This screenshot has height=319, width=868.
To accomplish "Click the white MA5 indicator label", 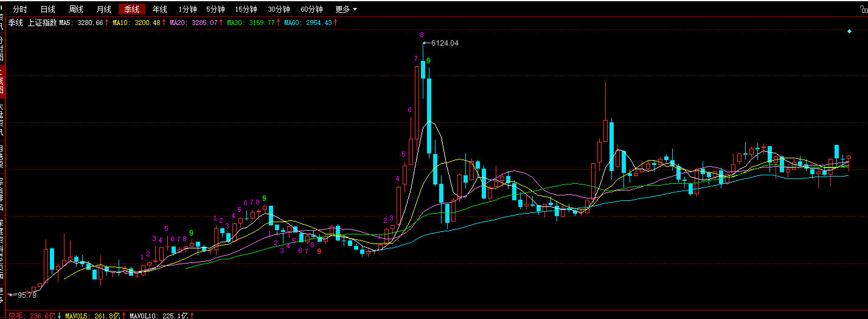I will point(84,23).
